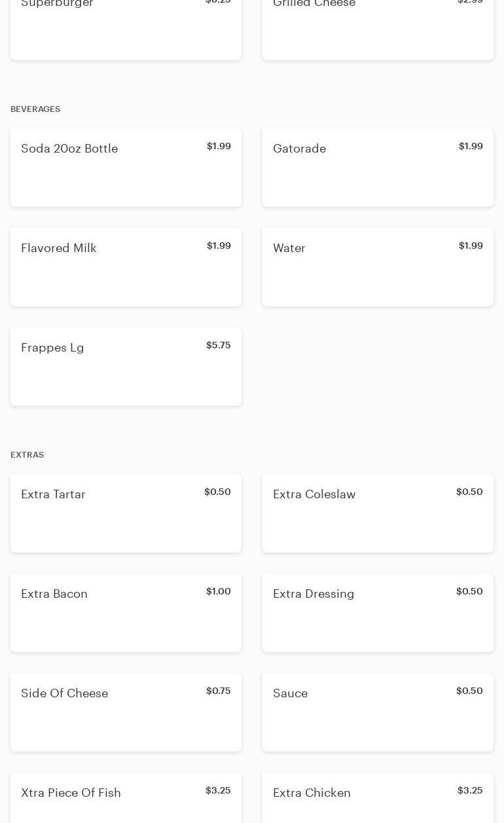
Task: Click the Extra Chicken card
Action: tap(378, 799)
